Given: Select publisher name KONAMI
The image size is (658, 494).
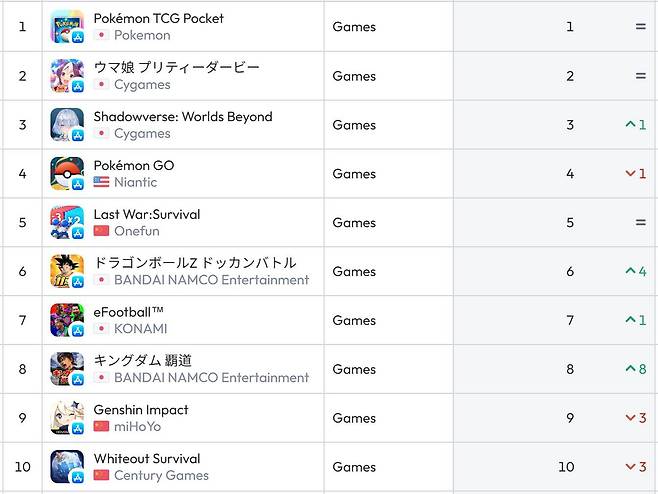Looking at the screenshot, I should (x=140, y=329).
